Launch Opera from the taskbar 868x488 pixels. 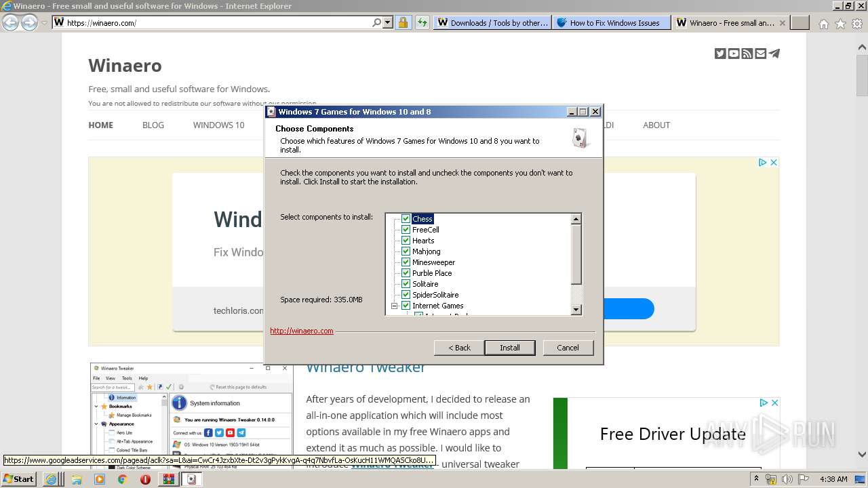pos(145,479)
